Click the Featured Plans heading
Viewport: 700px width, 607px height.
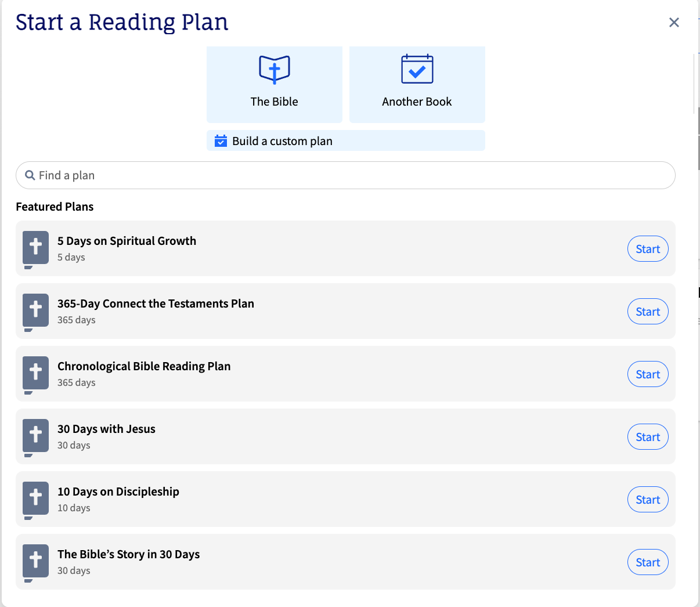click(x=55, y=207)
